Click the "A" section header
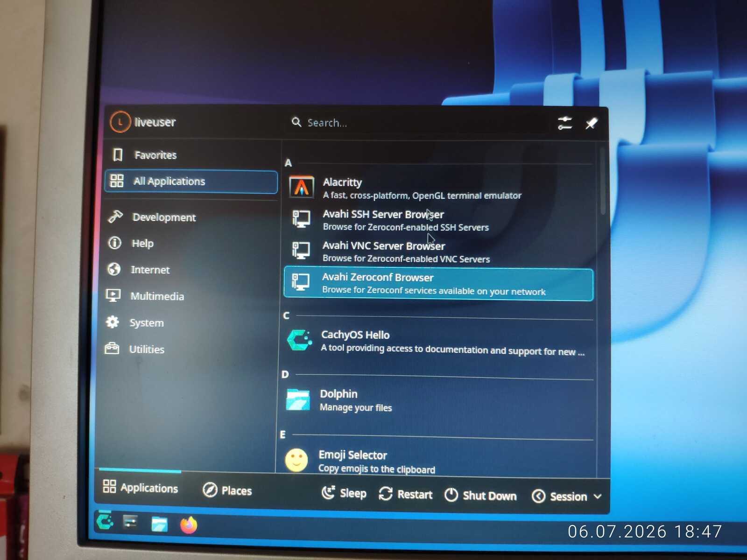 pos(288,163)
